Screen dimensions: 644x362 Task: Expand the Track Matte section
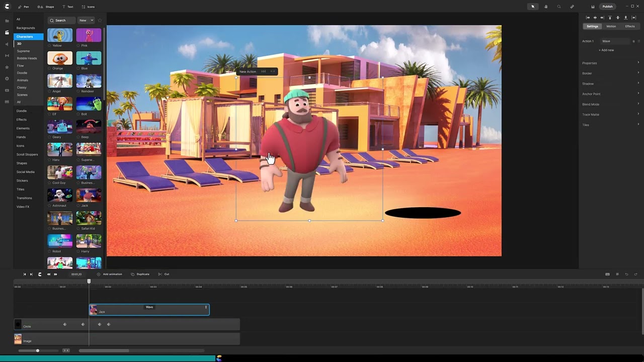(x=610, y=115)
